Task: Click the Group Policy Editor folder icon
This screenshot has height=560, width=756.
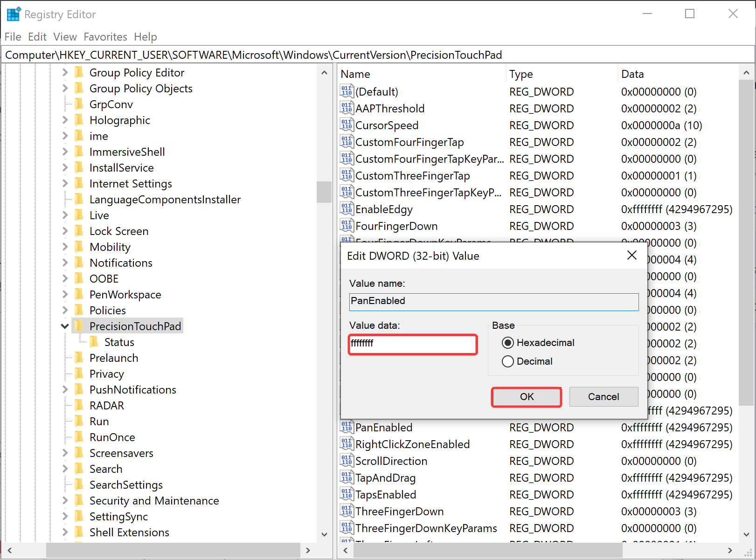Action: pyautogui.click(x=79, y=72)
